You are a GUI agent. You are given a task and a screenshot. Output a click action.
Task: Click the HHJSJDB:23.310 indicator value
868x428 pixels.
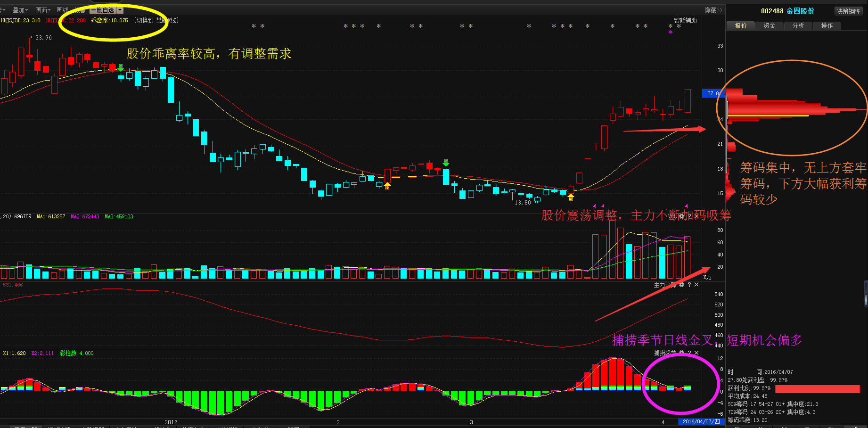point(20,20)
